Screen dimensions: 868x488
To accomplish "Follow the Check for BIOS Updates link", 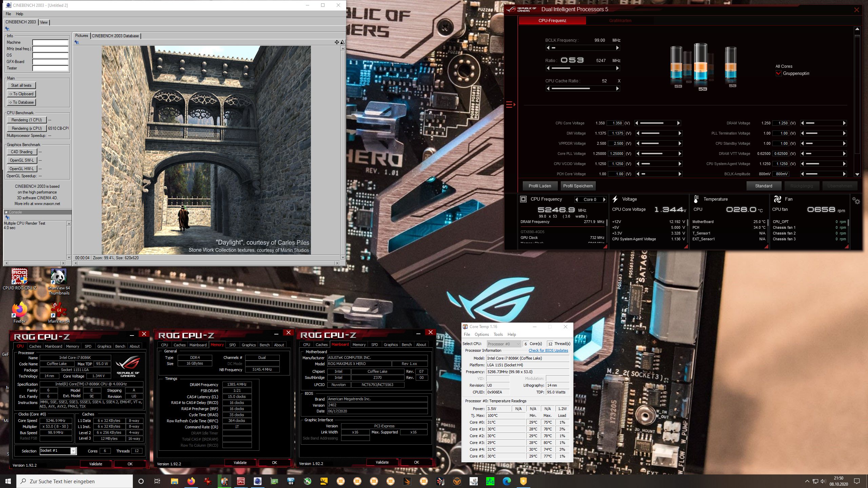I will tap(548, 351).
